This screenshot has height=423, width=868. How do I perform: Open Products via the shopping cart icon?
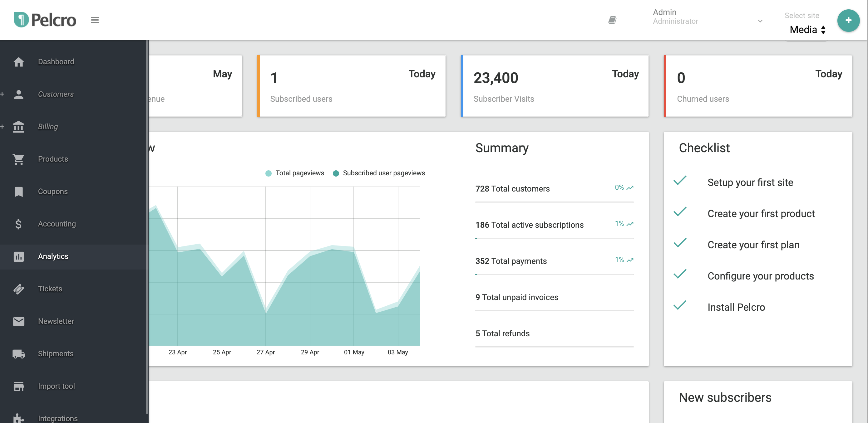coord(18,159)
